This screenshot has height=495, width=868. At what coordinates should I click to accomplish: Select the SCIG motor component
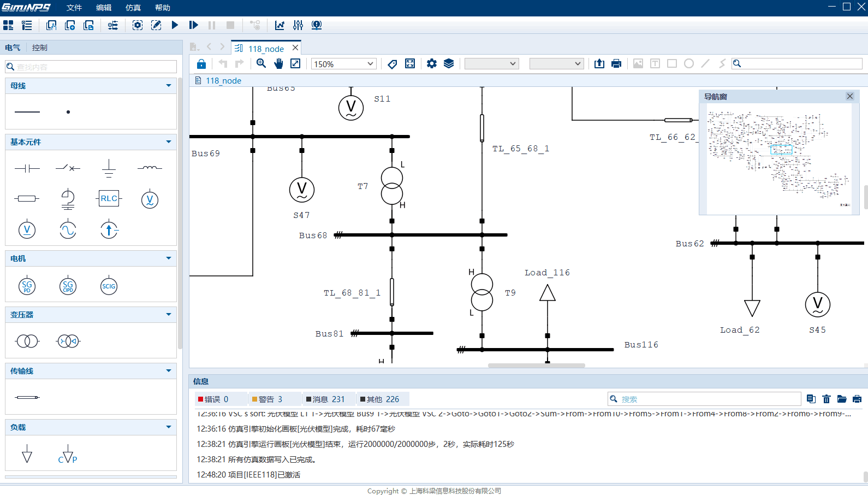109,286
